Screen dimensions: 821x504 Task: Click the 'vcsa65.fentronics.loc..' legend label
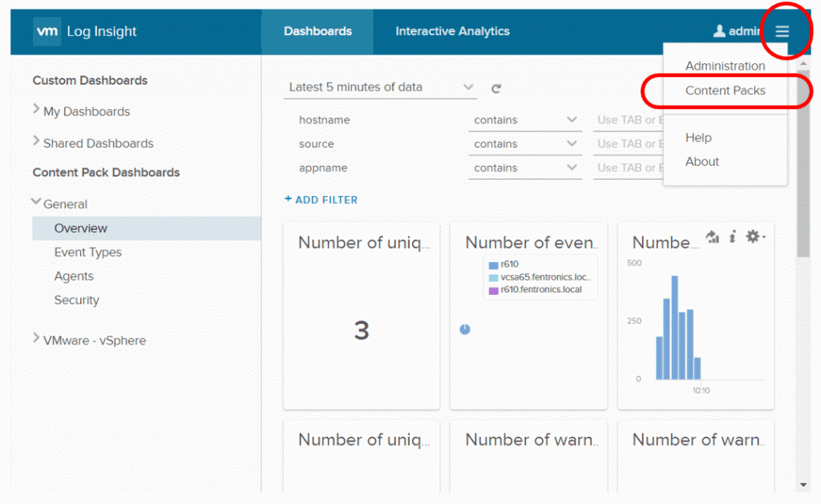point(545,277)
